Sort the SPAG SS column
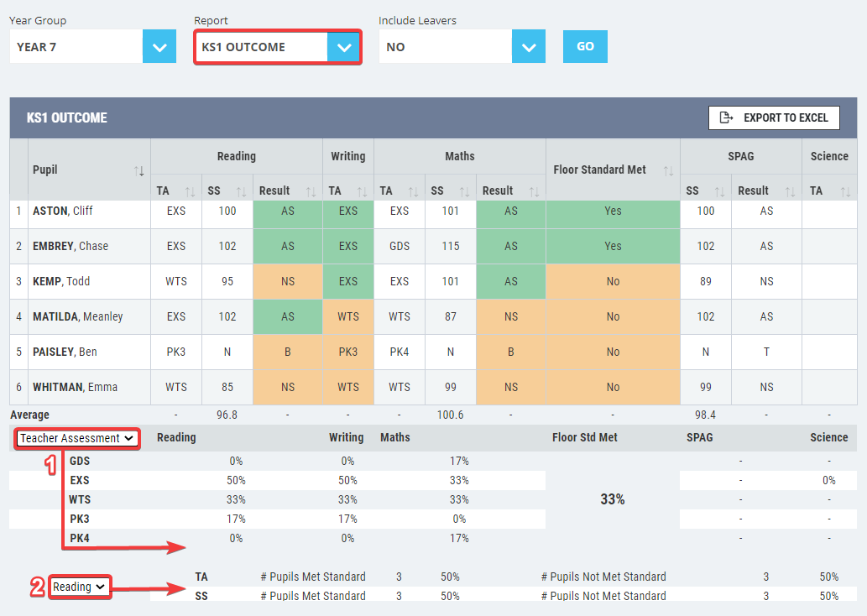This screenshot has height=616, width=867. point(720,190)
